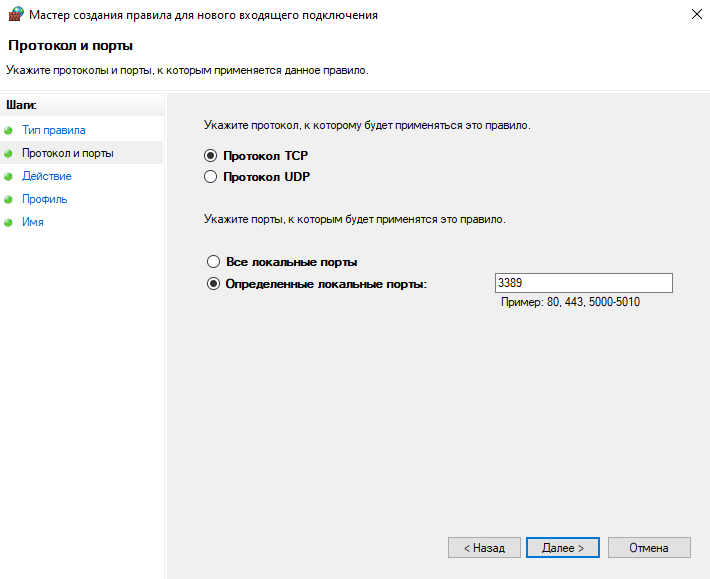The width and height of the screenshot is (710, 579).
Task: Switch to the Имя step
Action: point(32,222)
